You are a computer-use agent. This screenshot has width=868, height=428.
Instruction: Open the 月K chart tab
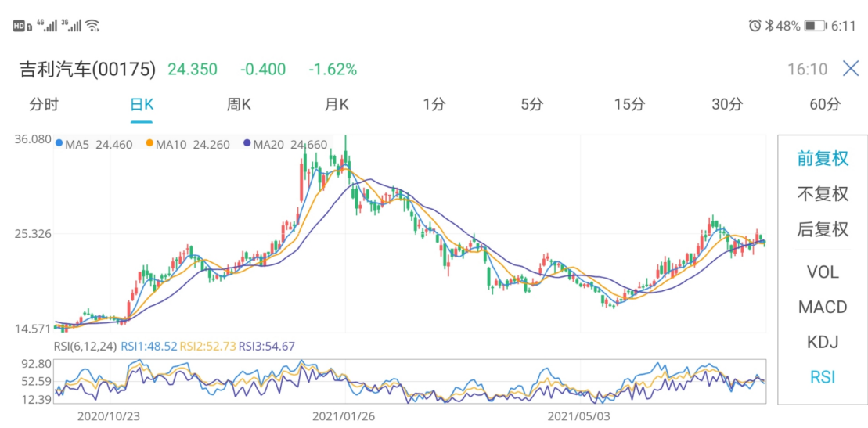coord(336,104)
